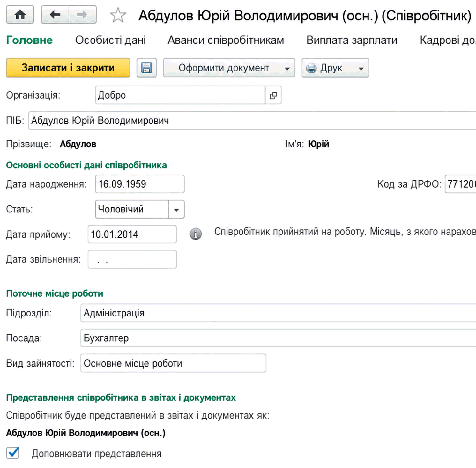This screenshot has width=476, height=468.
Task: Navigate back with the left arrow
Action: click(x=55, y=15)
